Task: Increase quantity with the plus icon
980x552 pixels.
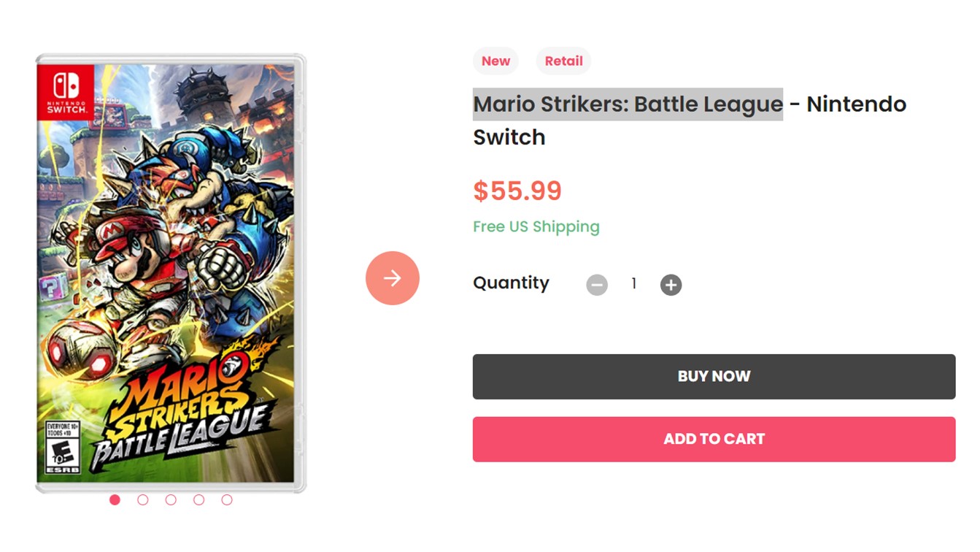Action: point(671,285)
